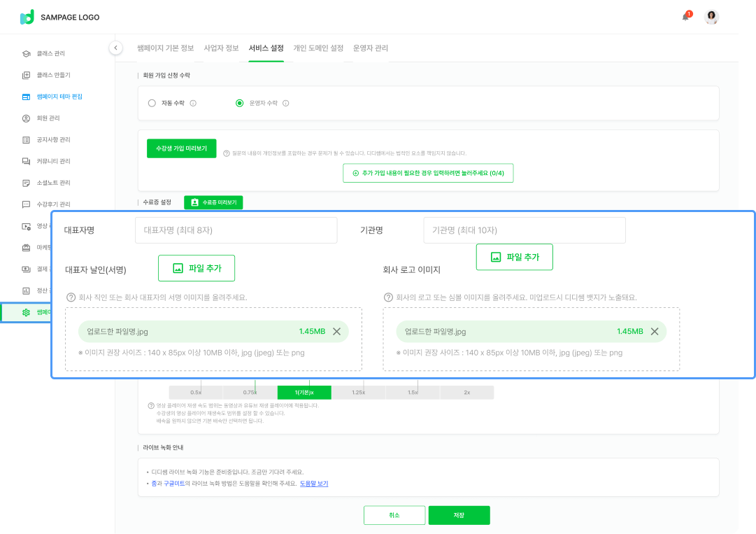Expand the additional signup questions (0/4) button
The width and height of the screenshot is (756, 534).
(x=428, y=173)
